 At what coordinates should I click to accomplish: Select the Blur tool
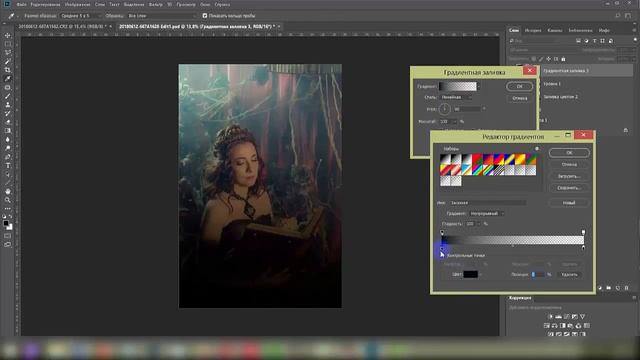pos(7,139)
